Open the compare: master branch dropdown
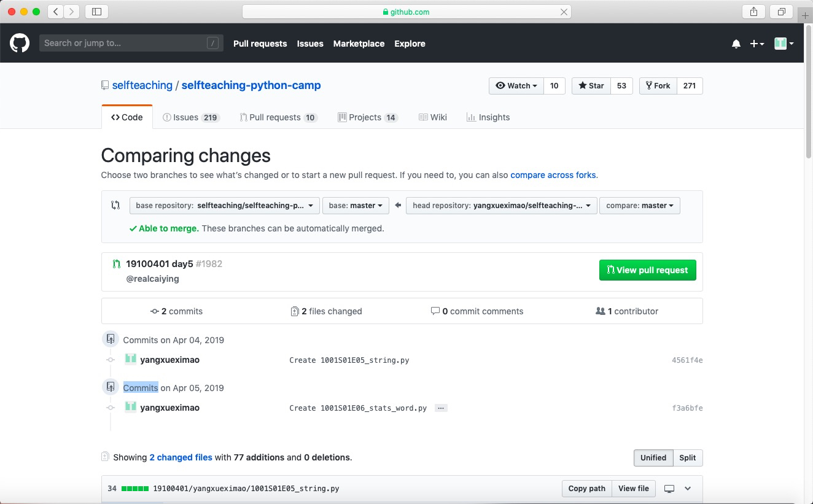Image resolution: width=813 pixels, height=504 pixels. [x=640, y=205]
